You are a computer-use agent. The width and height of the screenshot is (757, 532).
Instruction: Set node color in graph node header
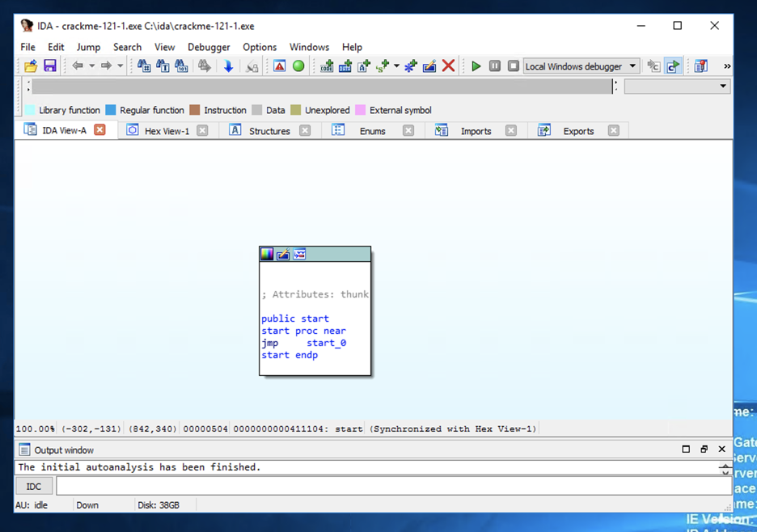coord(267,254)
